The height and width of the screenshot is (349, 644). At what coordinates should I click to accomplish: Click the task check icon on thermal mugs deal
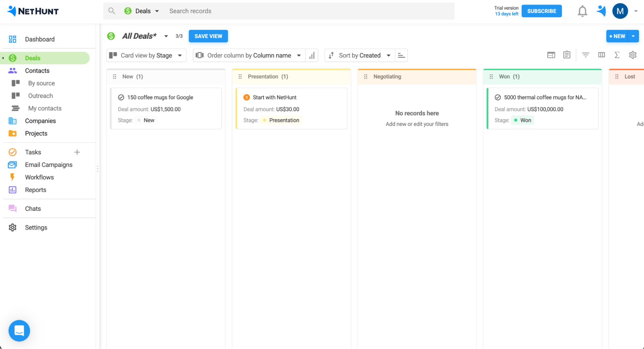tap(498, 97)
